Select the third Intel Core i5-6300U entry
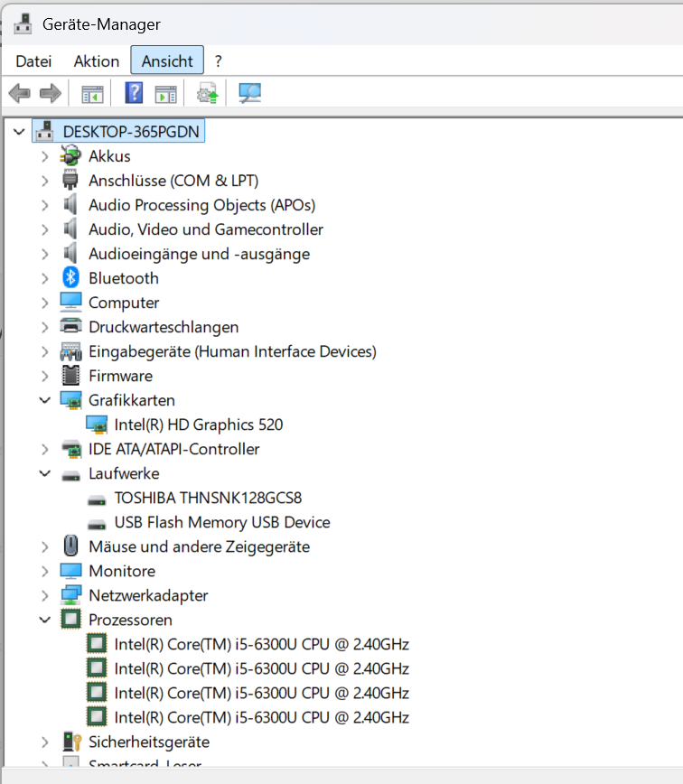 coord(261,693)
